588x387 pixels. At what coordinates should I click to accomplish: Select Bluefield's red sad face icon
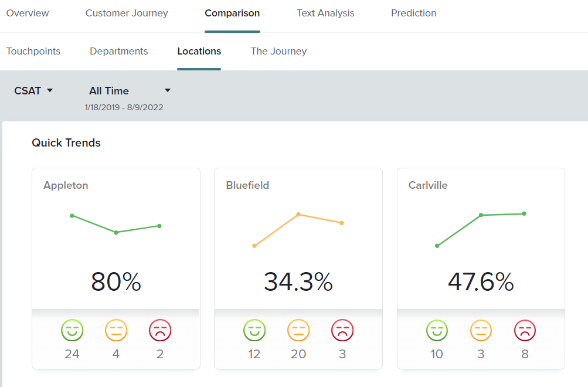click(x=342, y=331)
